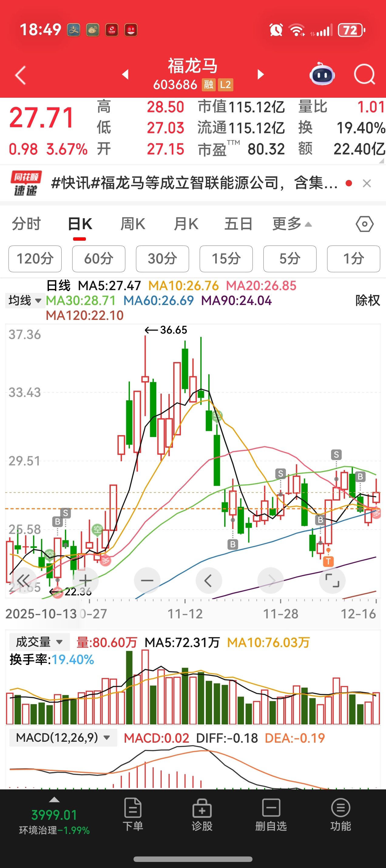Image resolution: width=386 pixels, height=868 pixels.
Task: Shift chart right with arrow button
Action: point(270,580)
